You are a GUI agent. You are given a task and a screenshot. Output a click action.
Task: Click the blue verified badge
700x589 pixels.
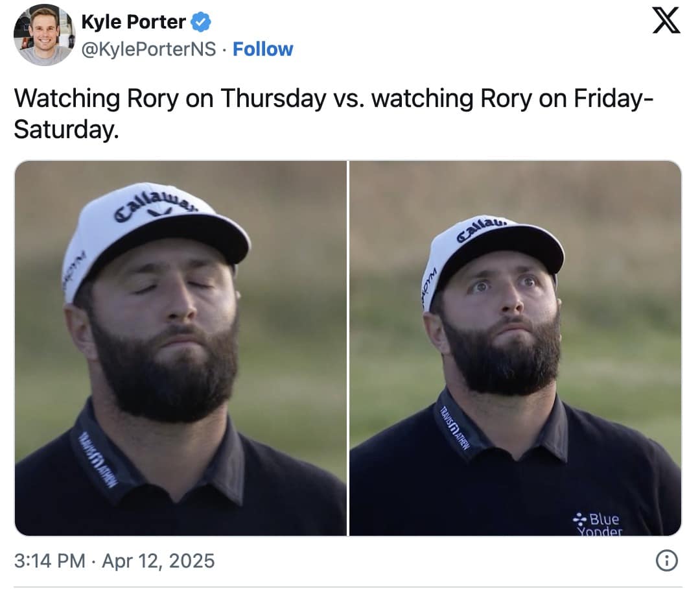tap(202, 23)
